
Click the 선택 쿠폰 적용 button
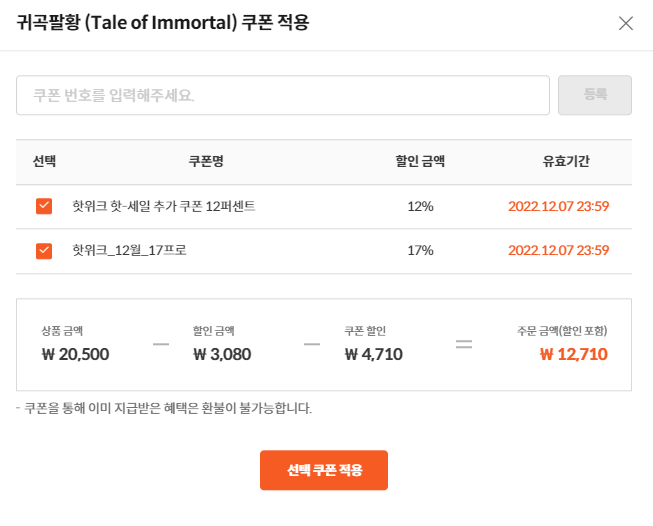[x=323, y=470]
